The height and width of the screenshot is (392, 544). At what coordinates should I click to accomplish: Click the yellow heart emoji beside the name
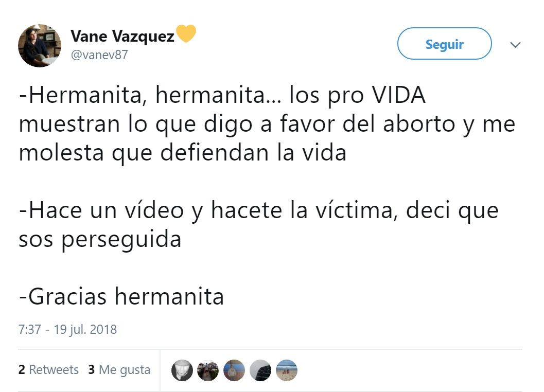pos(186,33)
